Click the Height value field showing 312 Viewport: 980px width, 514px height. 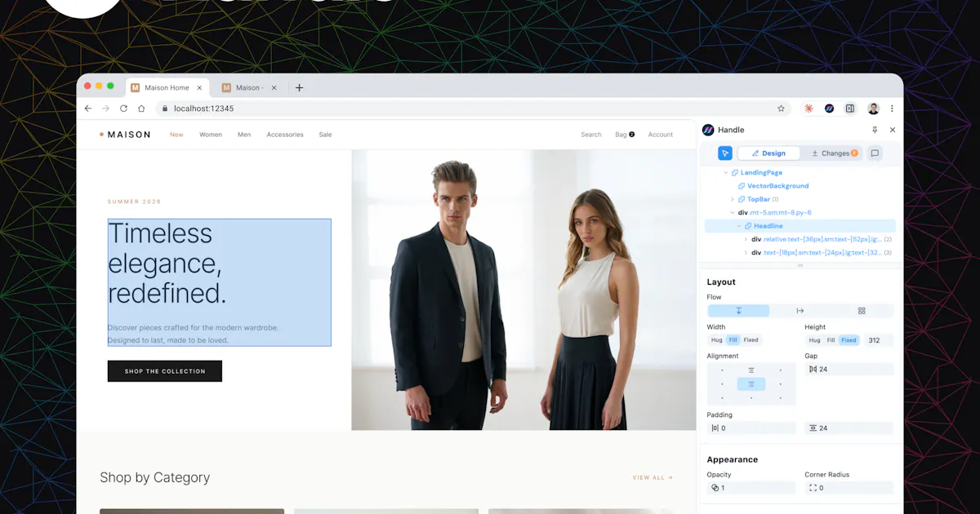tap(879, 340)
